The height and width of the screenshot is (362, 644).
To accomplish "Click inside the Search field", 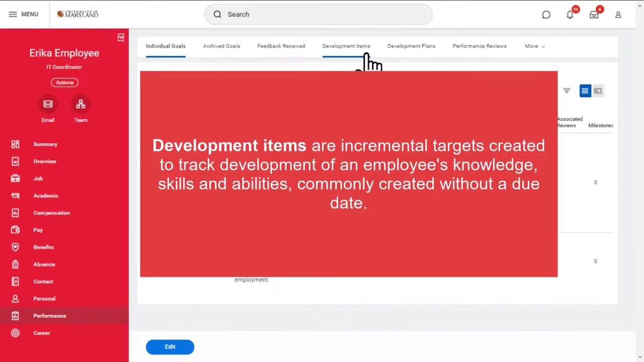I will (x=318, y=15).
